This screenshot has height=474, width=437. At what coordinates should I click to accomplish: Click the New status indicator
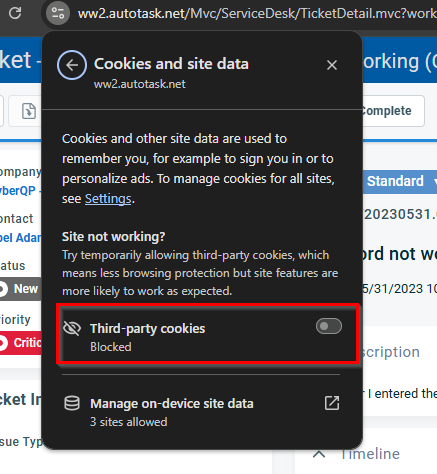20,289
